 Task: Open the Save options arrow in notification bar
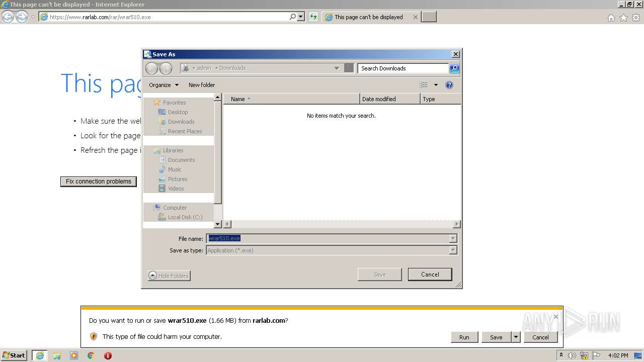tap(516, 337)
